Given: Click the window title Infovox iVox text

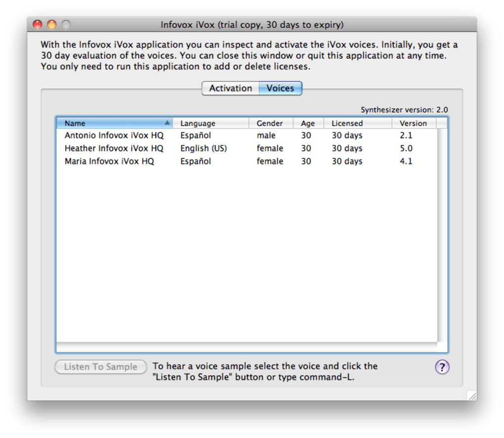Looking at the screenshot, I should click(x=252, y=25).
